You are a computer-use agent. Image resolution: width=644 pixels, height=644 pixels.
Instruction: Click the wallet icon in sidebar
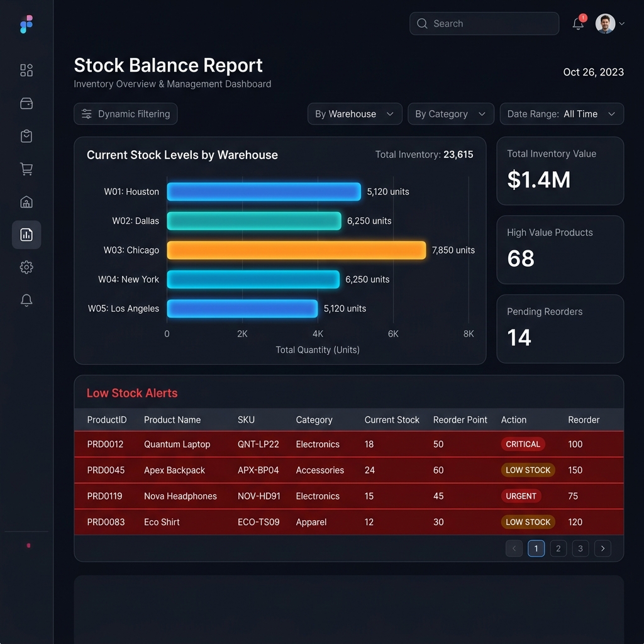(x=26, y=103)
